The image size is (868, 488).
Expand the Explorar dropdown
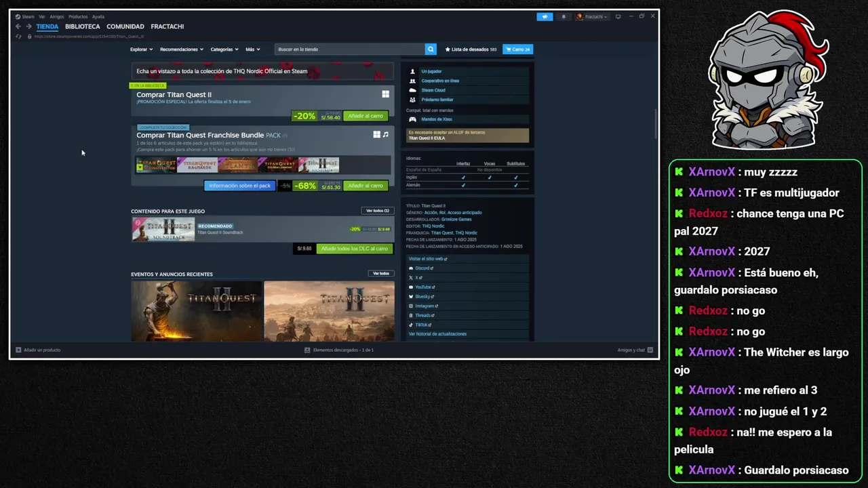pos(141,49)
